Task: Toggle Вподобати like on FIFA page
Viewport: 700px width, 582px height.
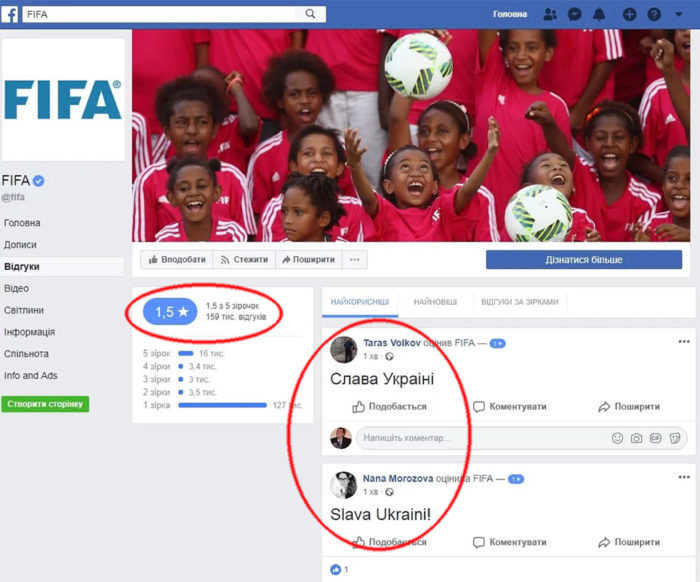Action: 177,259
